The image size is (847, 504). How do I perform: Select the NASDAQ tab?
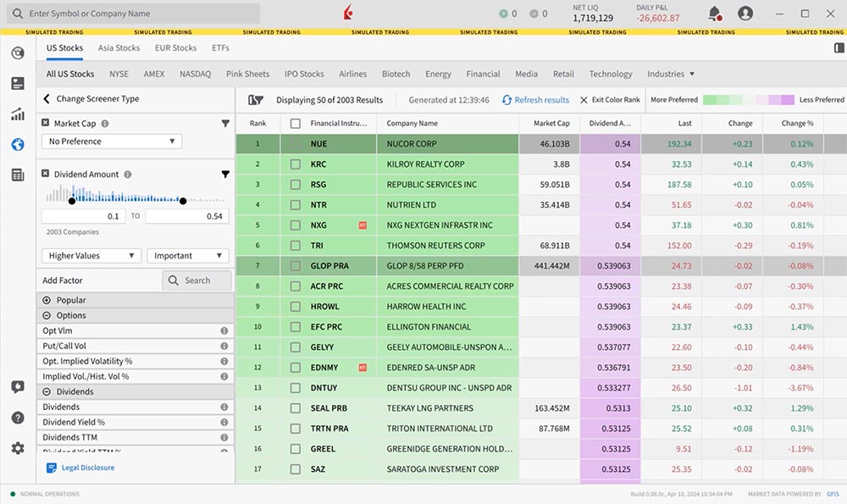click(x=195, y=74)
